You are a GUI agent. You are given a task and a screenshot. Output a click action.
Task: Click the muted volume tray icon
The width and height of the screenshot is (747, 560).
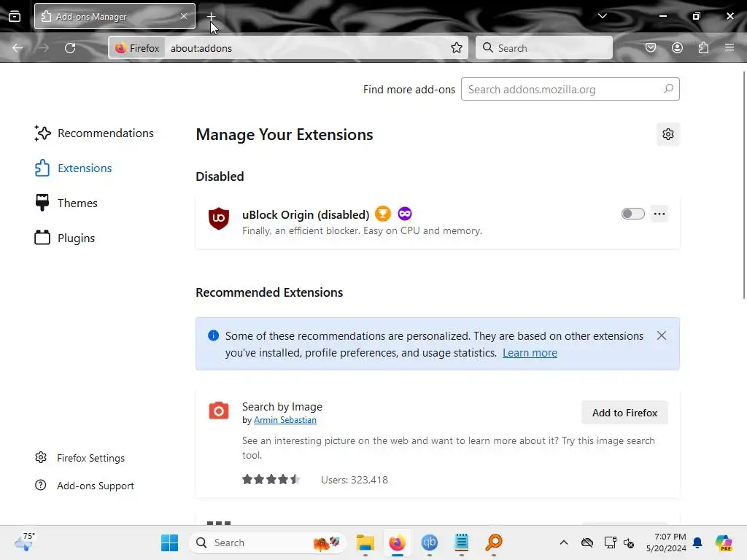tap(629, 542)
